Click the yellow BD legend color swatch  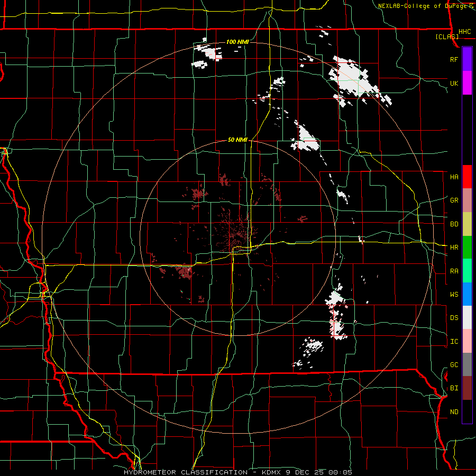click(467, 224)
